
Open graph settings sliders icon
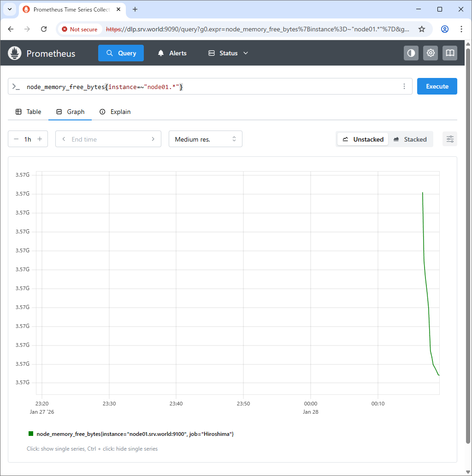(450, 139)
